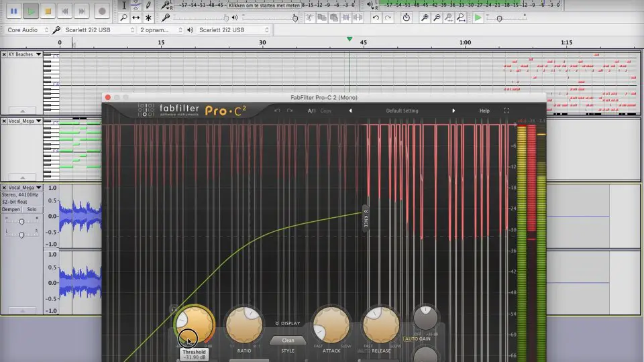Open the Core Audio host dropdown
This screenshot has height=362, width=644.
(x=28, y=30)
